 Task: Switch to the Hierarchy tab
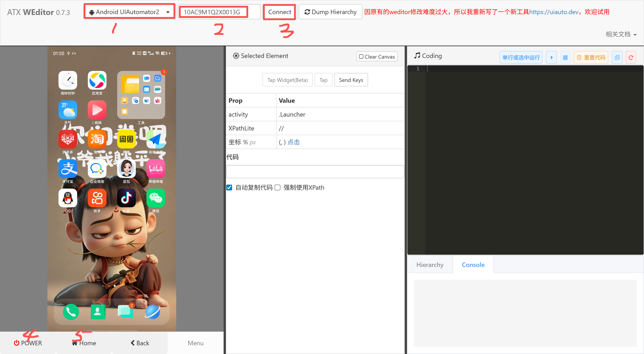(x=430, y=264)
